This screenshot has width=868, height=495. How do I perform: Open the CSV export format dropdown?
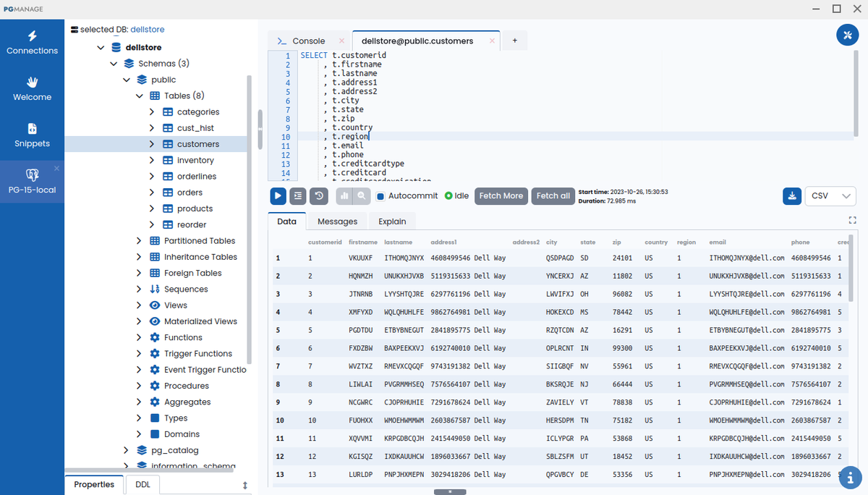pos(830,196)
